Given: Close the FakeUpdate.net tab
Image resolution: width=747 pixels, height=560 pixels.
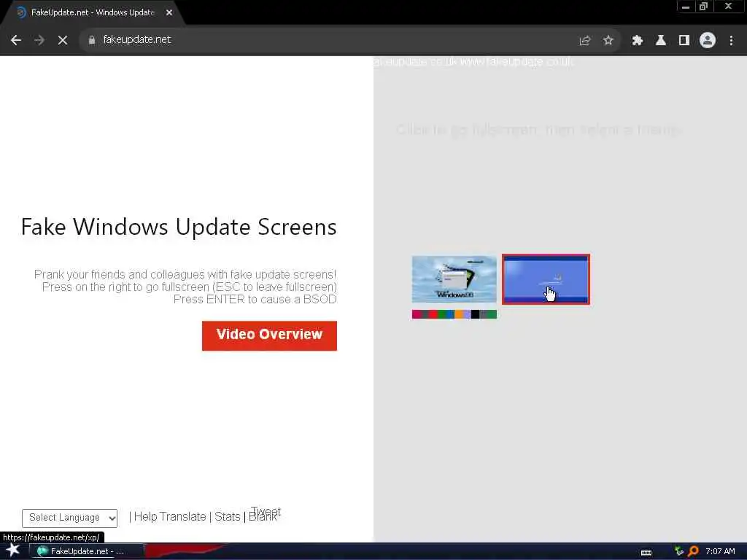Looking at the screenshot, I should click(169, 13).
